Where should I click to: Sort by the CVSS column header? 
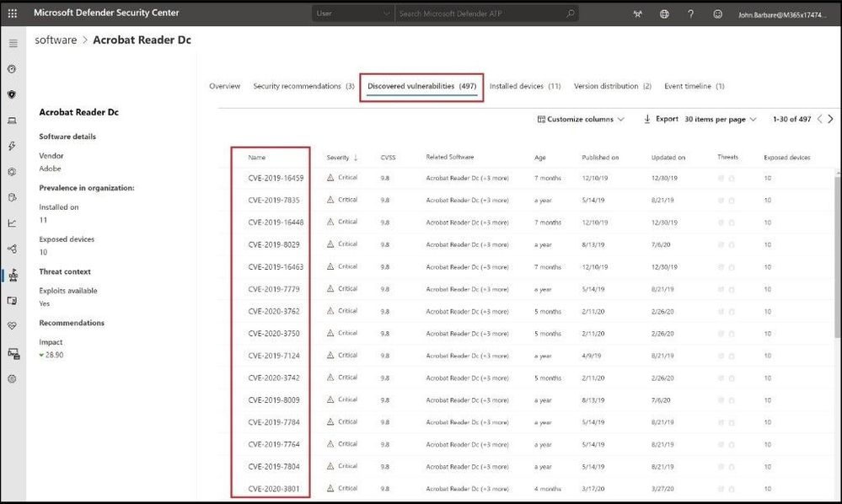(388, 158)
